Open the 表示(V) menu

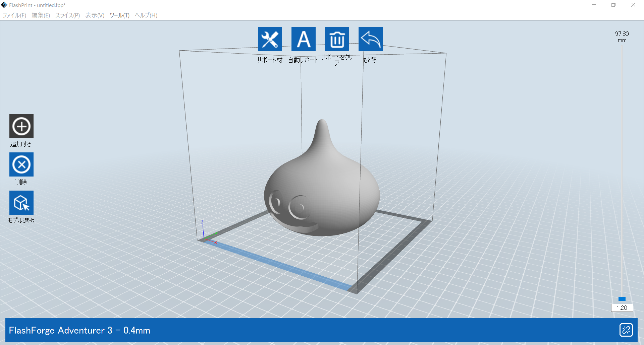click(95, 15)
